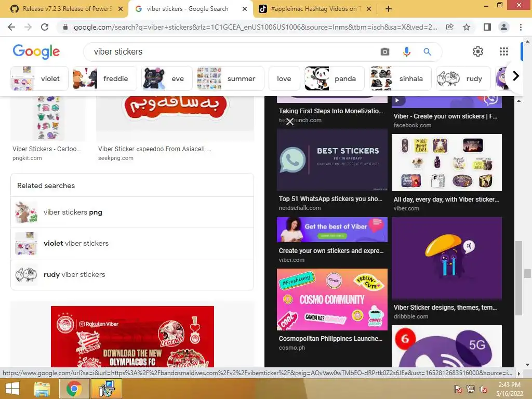Open All day every day Viber sticker thumbnail
Image resolution: width=532 pixels, height=399 pixels.
tap(446, 163)
